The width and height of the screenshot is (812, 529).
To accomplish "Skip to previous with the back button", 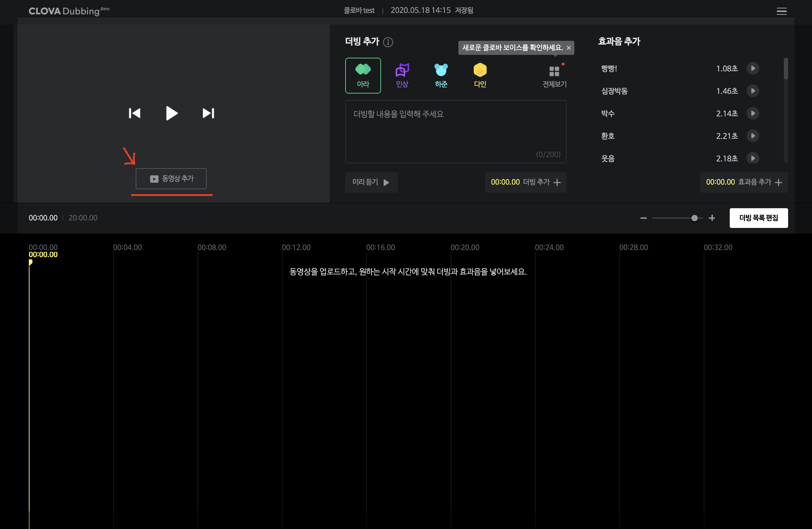I will 135,113.
